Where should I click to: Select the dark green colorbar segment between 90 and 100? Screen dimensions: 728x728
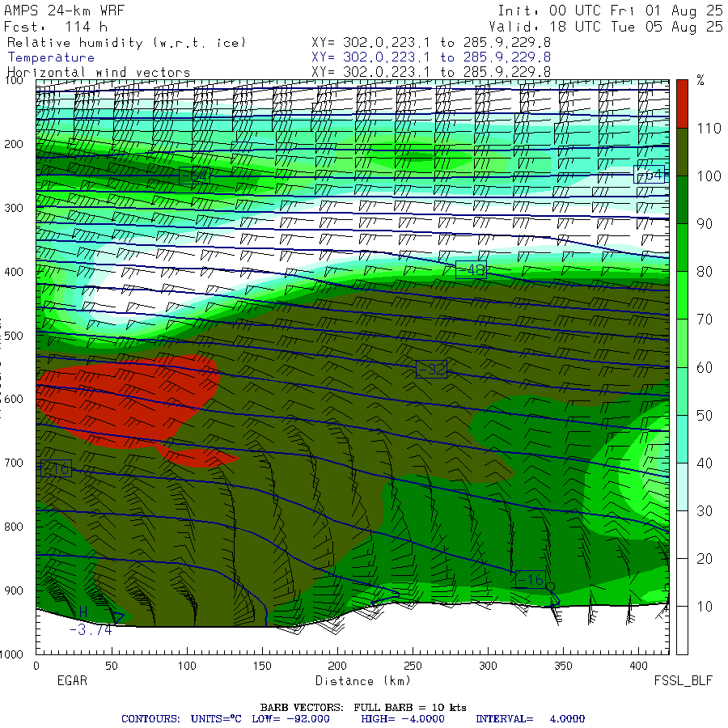tap(682, 200)
